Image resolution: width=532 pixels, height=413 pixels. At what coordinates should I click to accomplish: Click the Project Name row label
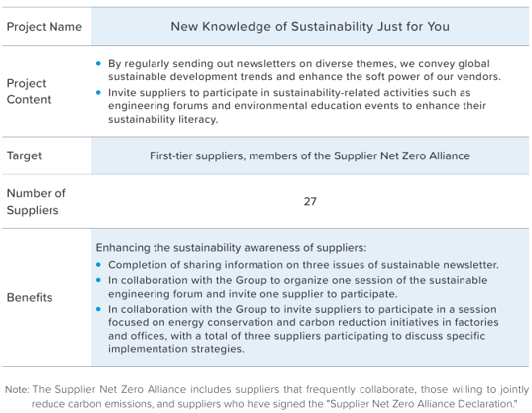pos(44,27)
